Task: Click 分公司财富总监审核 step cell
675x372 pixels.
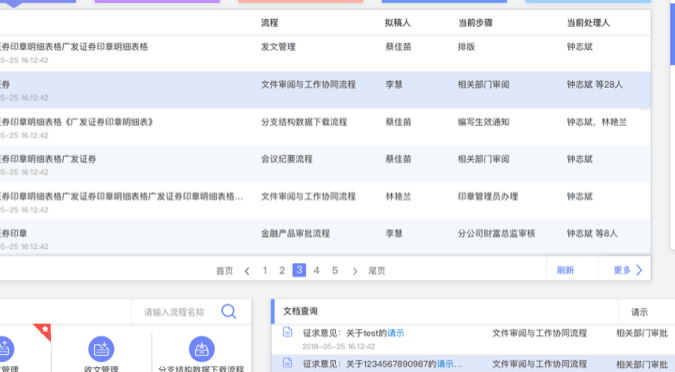Action: pyautogui.click(x=496, y=233)
